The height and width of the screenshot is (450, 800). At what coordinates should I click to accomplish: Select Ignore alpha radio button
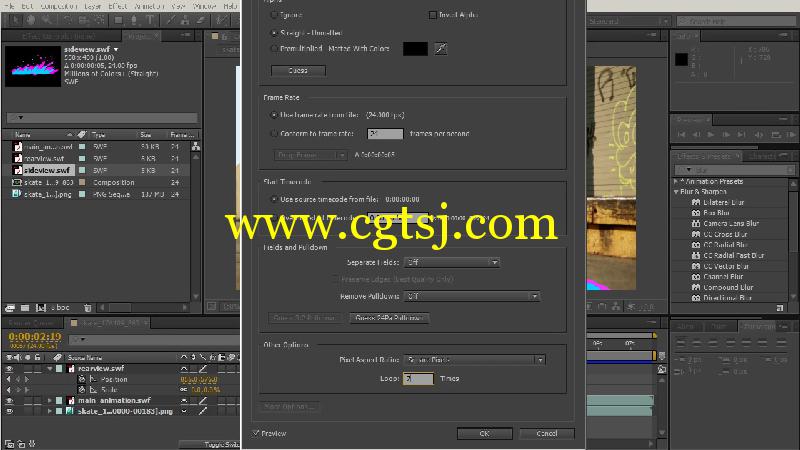274,15
